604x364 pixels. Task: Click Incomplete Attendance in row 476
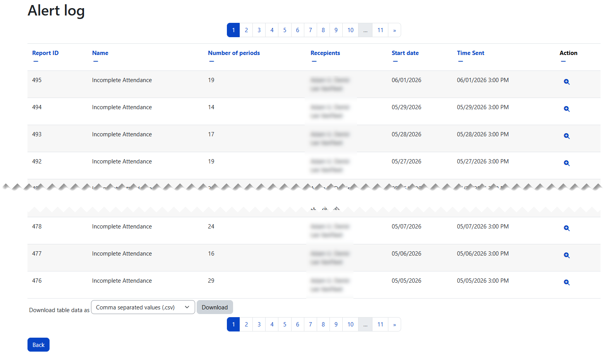tap(122, 281)
